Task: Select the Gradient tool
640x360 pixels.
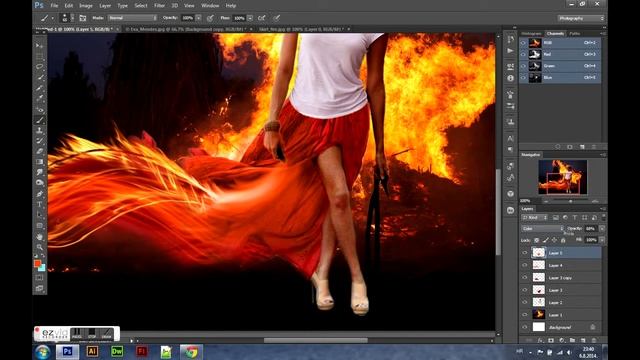Action: coord(40,162)
